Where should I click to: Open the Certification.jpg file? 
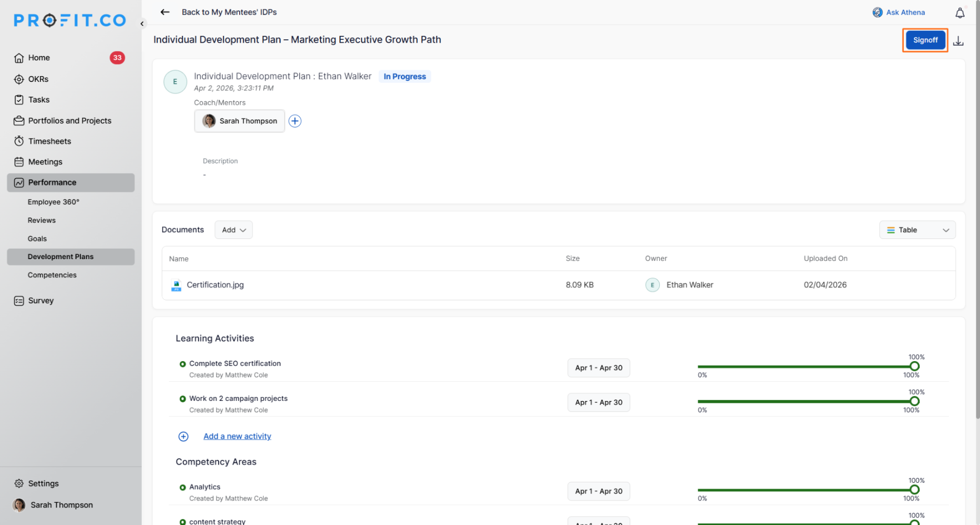(215, 285)
